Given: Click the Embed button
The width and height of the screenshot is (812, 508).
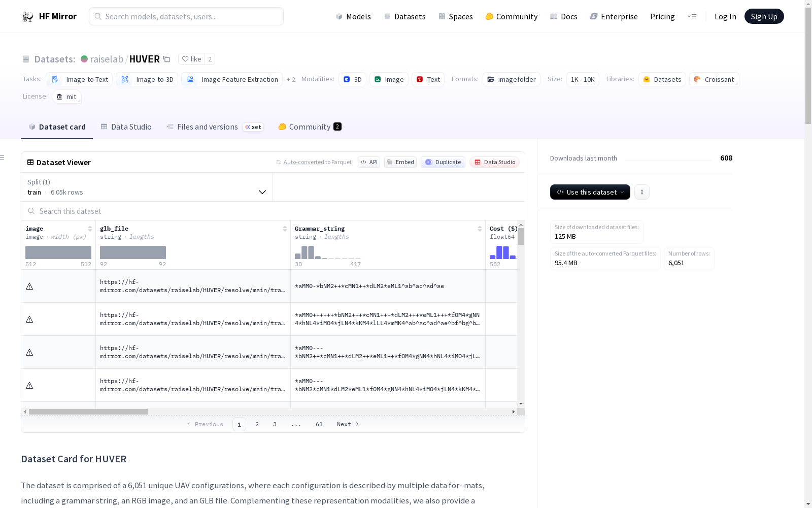Looking at the screenshot, I should click(x=400, y=162).
